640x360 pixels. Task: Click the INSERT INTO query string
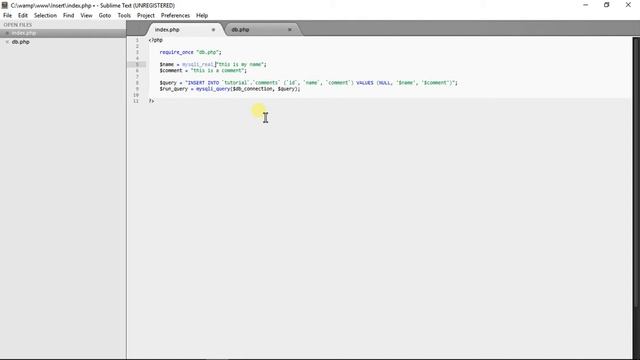point(320,83)
